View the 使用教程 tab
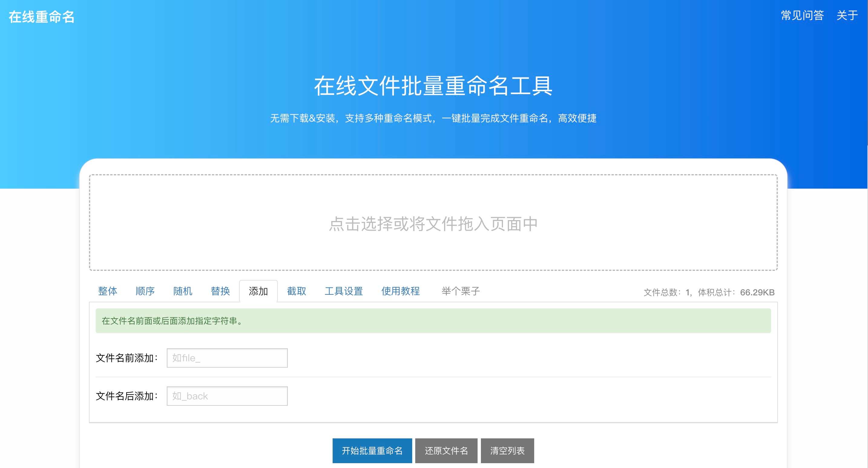This screenshot has width=868, height=468. [x=400, y=291]
